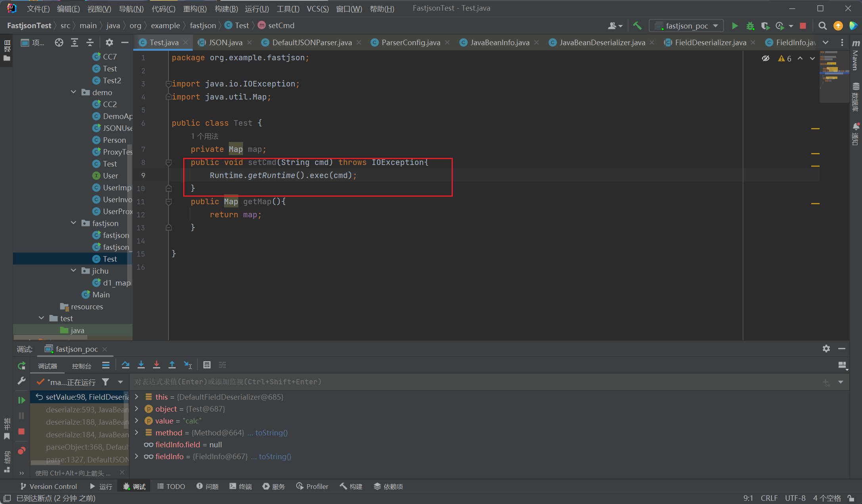The image size is (862, 504).
Task: Click the Debug bug icon in toolbar
Action: pyautogui.click(x=750, y=26)
